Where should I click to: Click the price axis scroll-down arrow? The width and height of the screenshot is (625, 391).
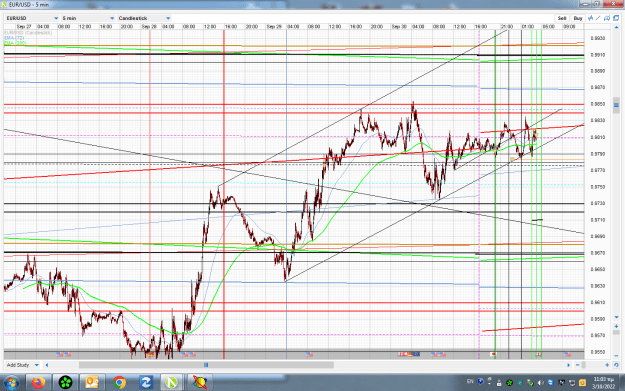(616, 318)
